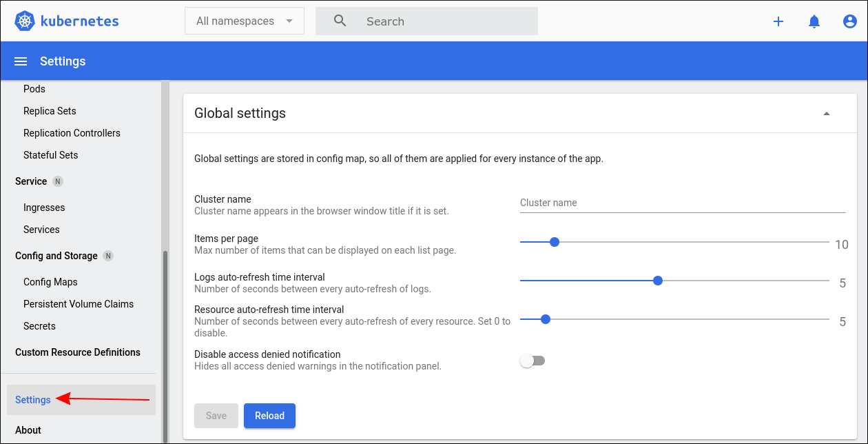
Task: Click the Service section heading
Action: click(31, 181)
